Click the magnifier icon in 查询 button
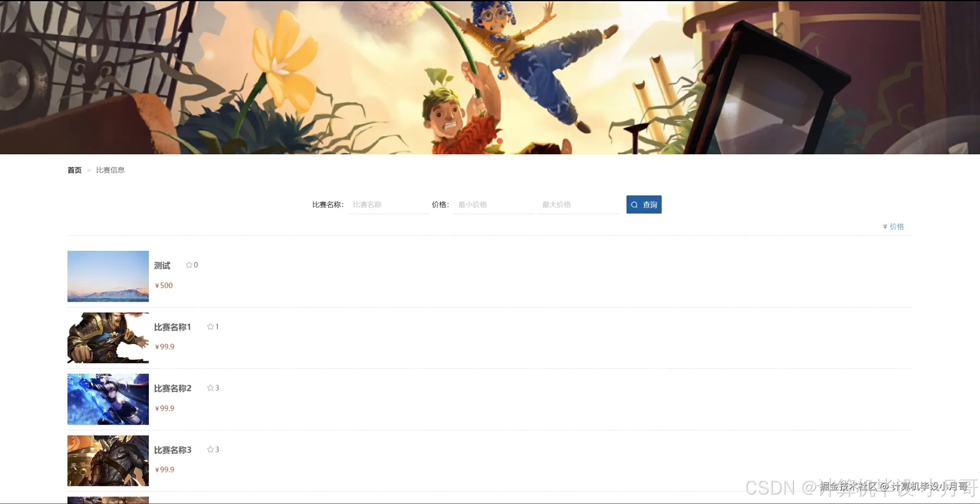 click(x=634, y=205)
